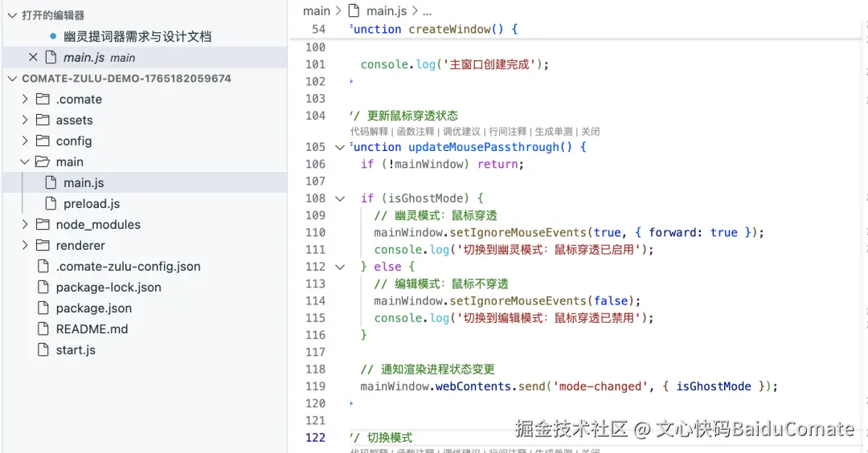Click the file icon next to preload.js
This screenshot has height=453, width=868.
[x=51, y=204]
